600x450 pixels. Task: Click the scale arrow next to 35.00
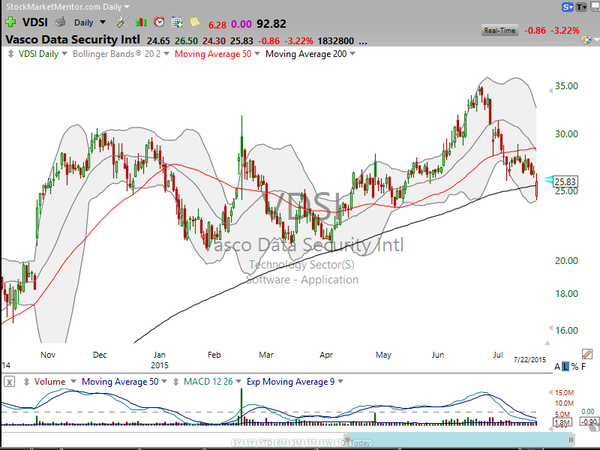point(550,91)
